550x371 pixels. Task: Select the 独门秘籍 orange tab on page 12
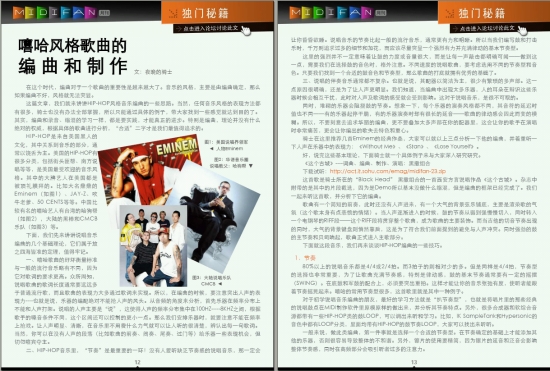pyautogui.click(x=217, y=12)
